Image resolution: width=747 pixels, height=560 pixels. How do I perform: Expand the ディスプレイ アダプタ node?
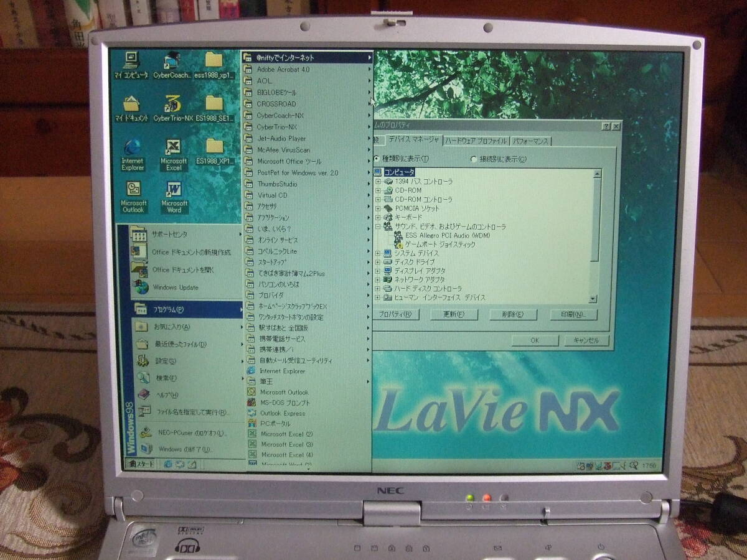pos(378,271)
